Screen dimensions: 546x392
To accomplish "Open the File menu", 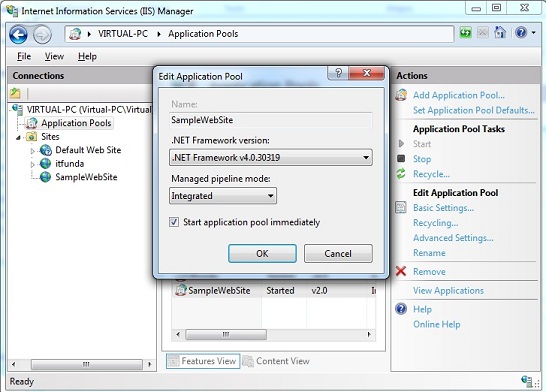I will pyautogui.click(x=24, y=56).
